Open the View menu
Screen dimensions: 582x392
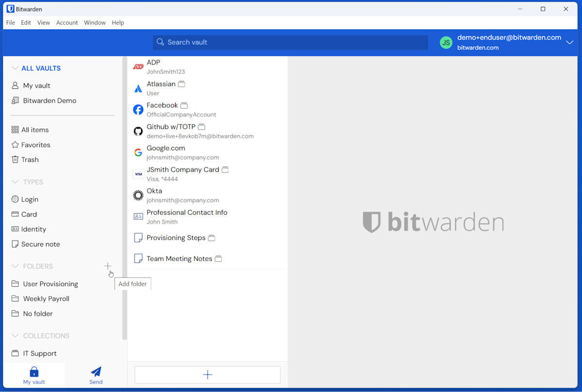[44, 23]
